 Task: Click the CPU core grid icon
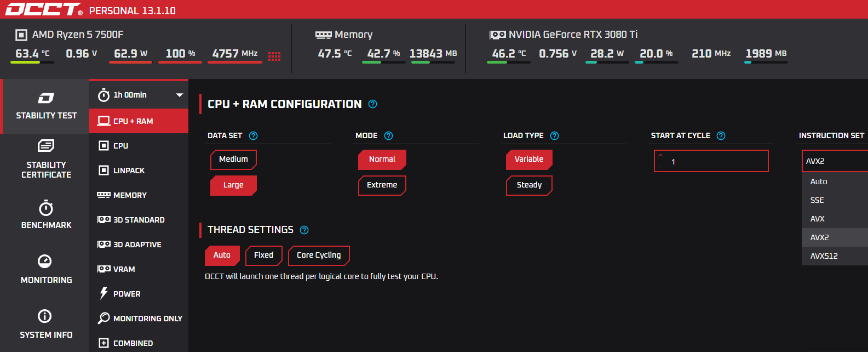pos(274,56)
